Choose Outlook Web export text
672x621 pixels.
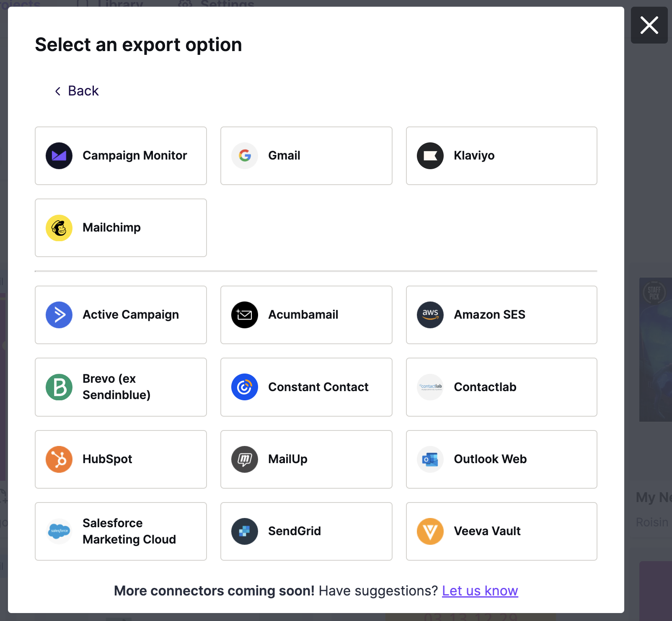tap(491, 459)
